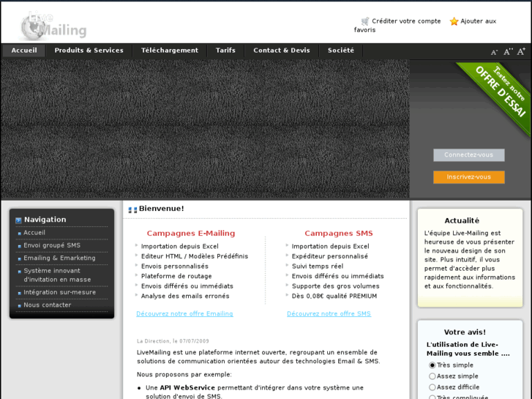Image resolution: width=532 pixels, height=399 pixels.
Task: Open Découvrez notre offre SMS link
Action: point(329,314)
